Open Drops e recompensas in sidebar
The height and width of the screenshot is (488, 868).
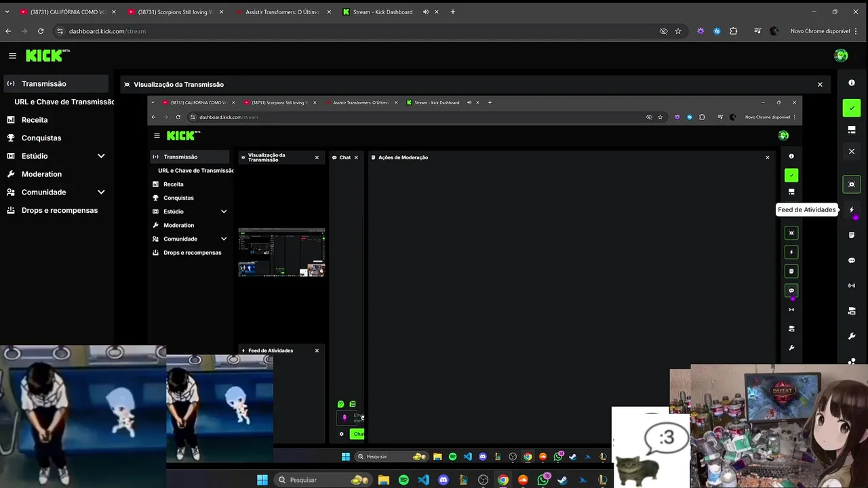[59, 210]
